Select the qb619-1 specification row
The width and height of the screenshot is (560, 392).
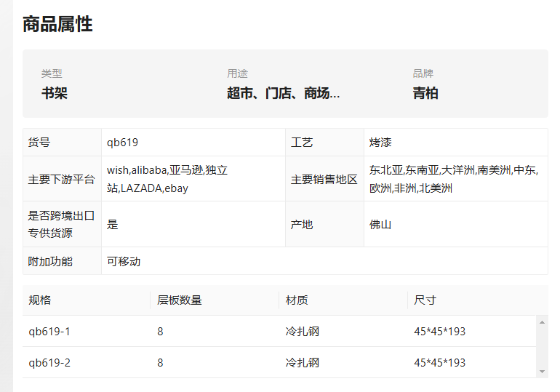[279, 332]
